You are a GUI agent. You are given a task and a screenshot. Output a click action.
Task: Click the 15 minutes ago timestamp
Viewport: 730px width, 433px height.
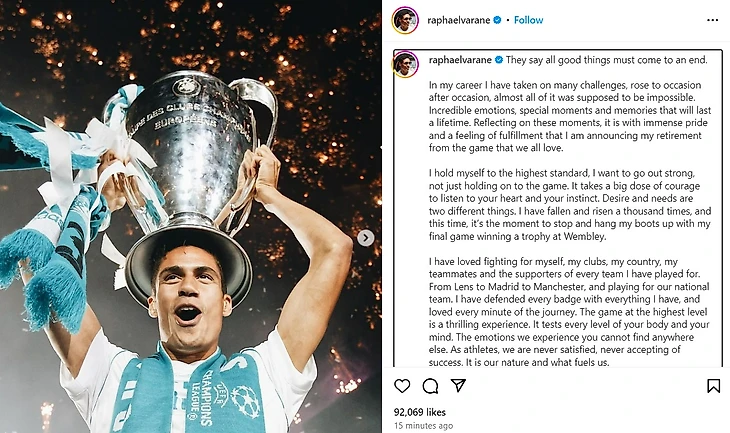[424, 425]
